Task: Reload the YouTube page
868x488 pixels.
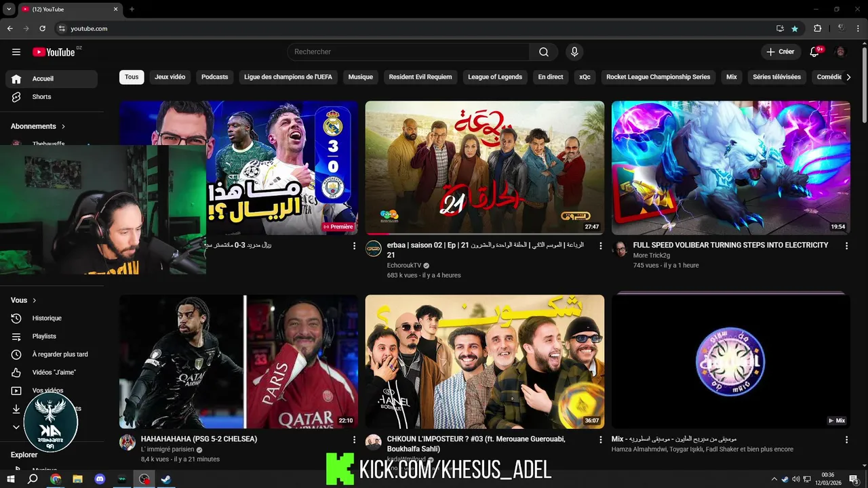Action: coord(42,28)
